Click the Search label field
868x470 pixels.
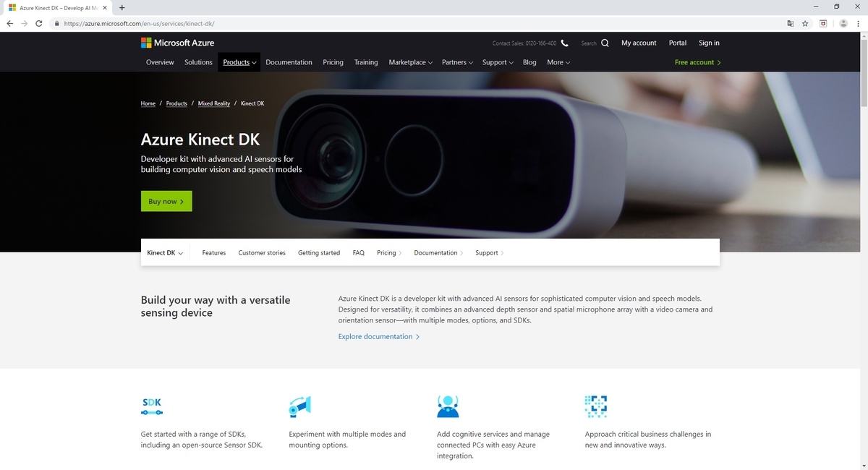[x=589, y=43]
